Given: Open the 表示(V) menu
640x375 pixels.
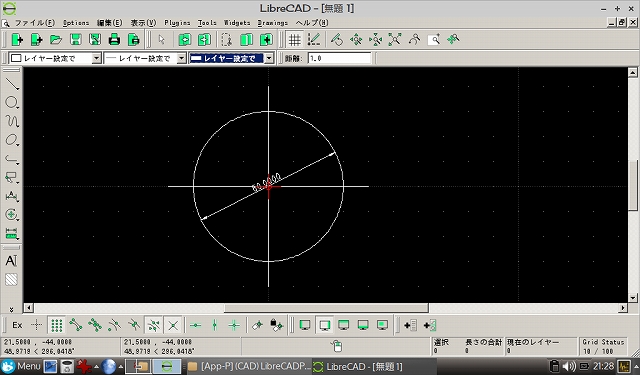Looking at the screenshot, I should tap(143, 23).
